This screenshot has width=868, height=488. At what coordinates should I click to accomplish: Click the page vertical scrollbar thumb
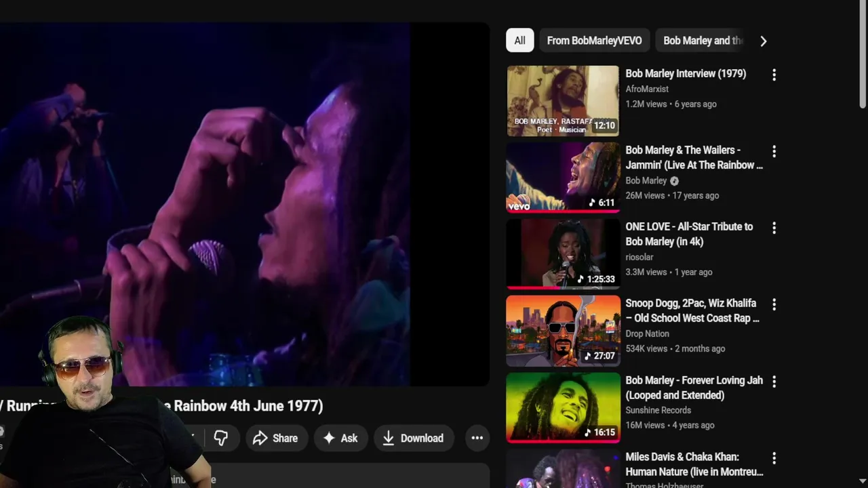click(863, 54)
